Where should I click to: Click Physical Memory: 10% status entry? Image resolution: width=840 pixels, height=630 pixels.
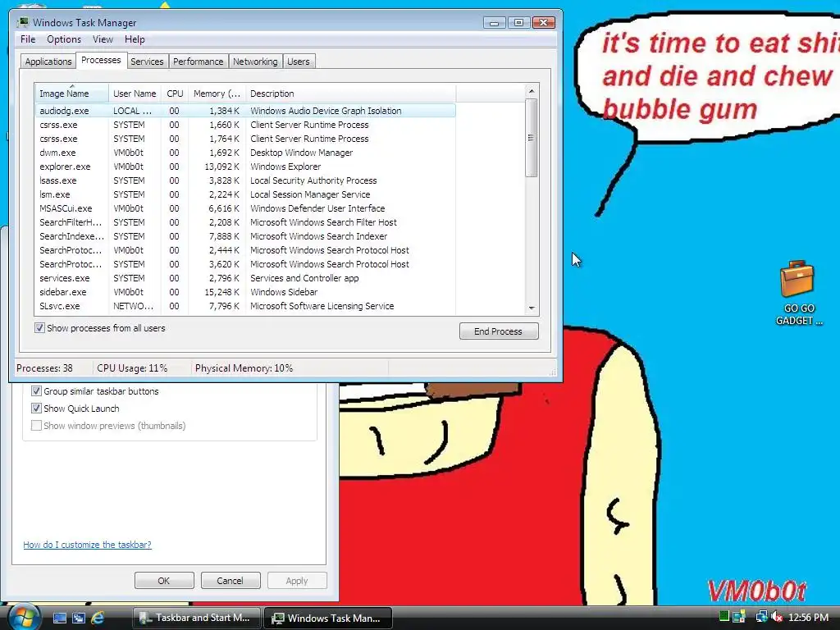[244, 368]
